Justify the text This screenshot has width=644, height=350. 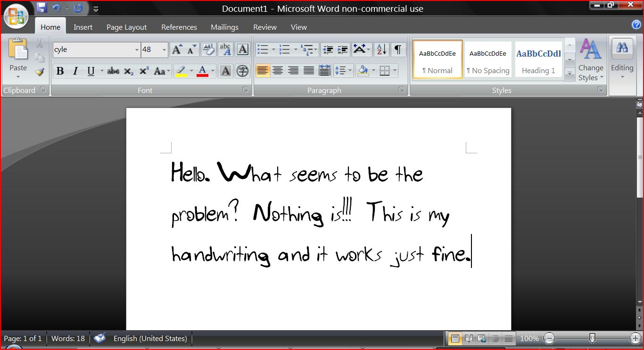click(309, 71)
